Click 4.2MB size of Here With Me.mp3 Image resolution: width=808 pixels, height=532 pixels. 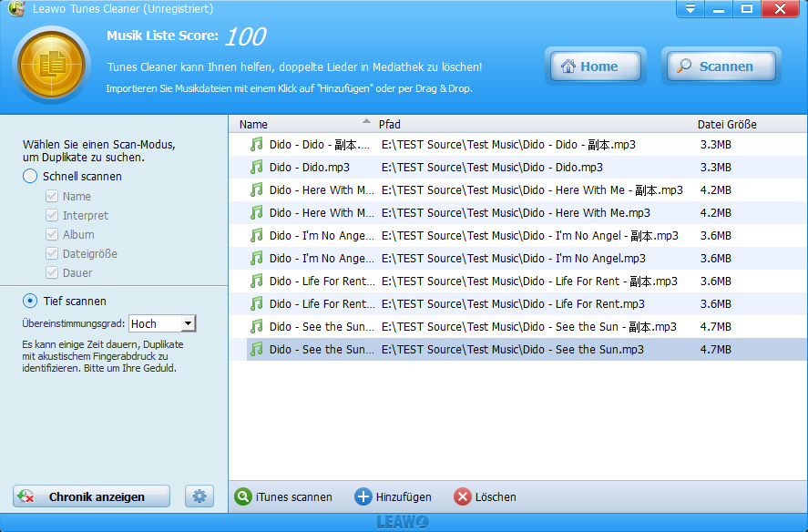716,212
